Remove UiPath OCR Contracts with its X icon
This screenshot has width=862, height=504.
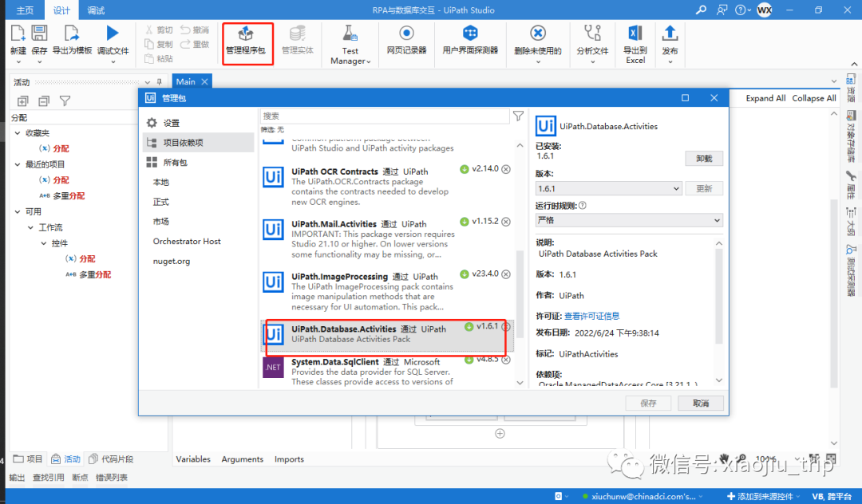(x=506, y=169)
